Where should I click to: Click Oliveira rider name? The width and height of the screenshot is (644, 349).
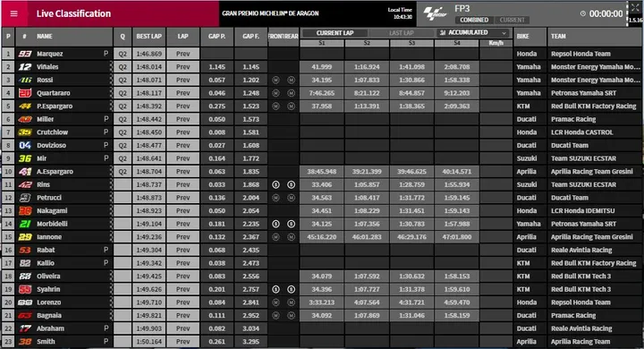[48, 277]
